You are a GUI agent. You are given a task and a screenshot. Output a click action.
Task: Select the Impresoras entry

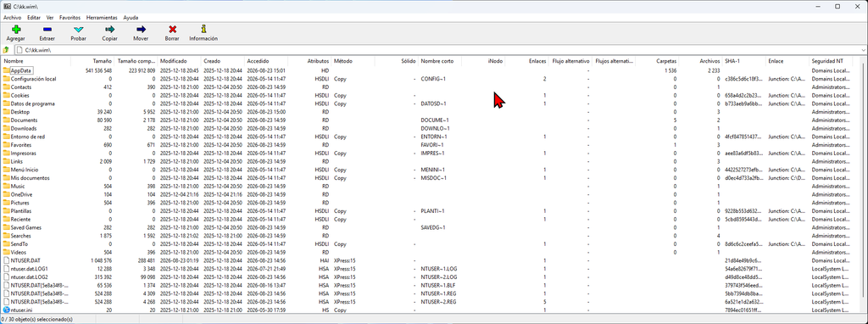pyautogui.click(x=24, y=153)
